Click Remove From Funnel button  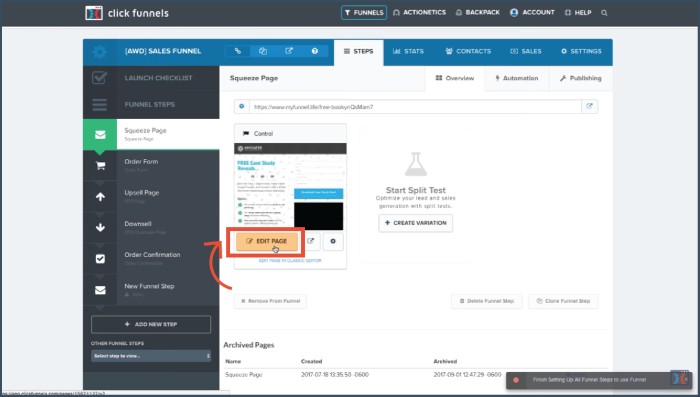(270, 301)
